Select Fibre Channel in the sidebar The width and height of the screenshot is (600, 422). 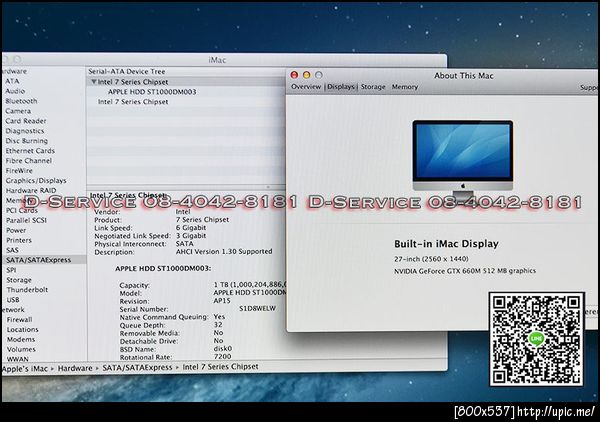point(29,161)
